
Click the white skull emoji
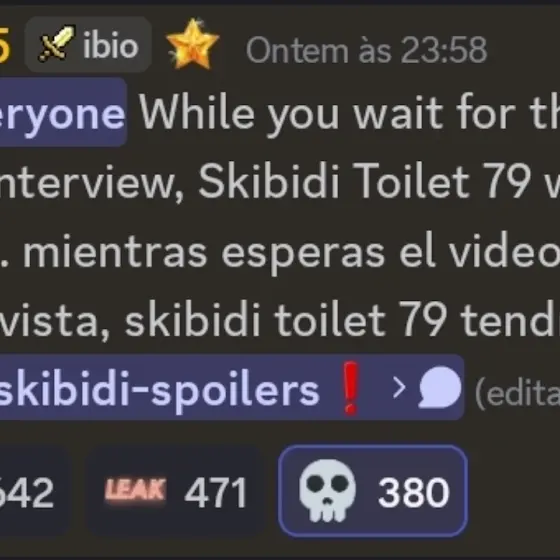[x=328, y=491]
